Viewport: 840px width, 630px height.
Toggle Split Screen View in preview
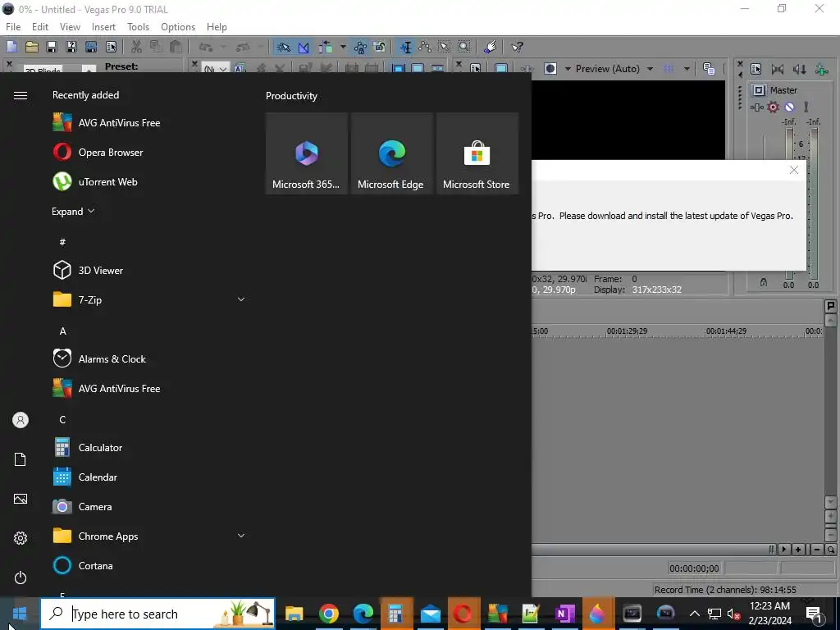[550, 69]
